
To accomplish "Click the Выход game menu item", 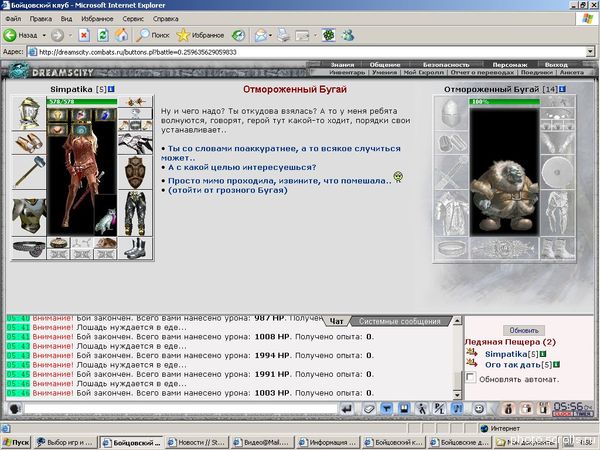I will coord(556,65).
